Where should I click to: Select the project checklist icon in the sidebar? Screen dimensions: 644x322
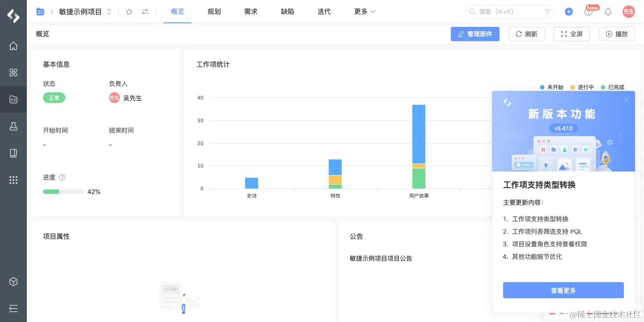tap(13, 99)
